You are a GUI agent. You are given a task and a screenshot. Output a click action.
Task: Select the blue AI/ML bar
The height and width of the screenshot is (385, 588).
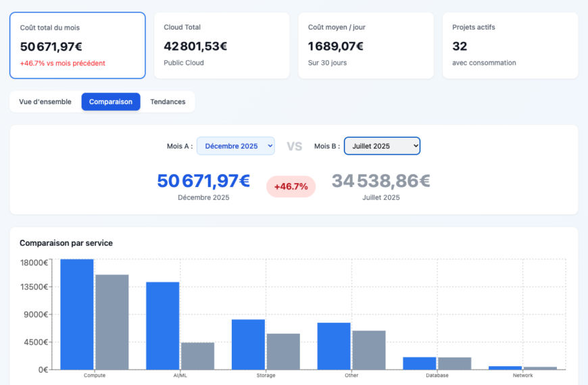(x=163, y=326)
